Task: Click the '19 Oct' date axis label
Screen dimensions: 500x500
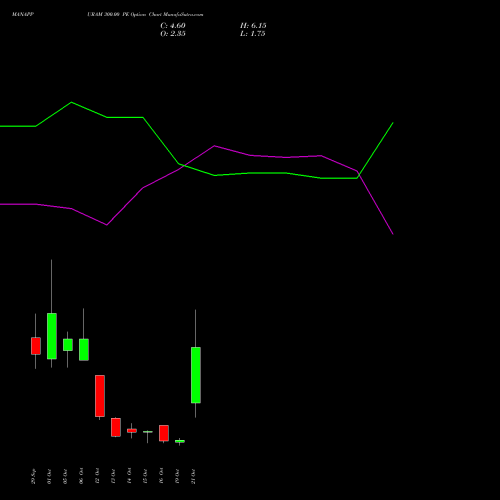Action: pyautogui.click(x=177, y=476)
